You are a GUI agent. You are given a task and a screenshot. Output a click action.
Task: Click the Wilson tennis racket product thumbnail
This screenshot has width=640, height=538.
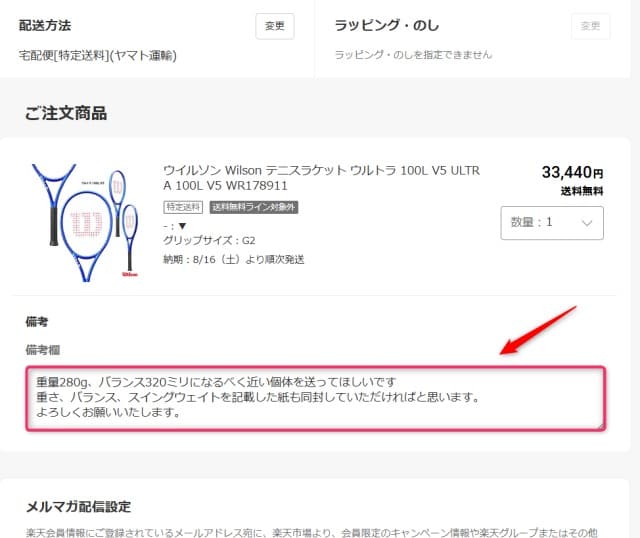(85, 222)
